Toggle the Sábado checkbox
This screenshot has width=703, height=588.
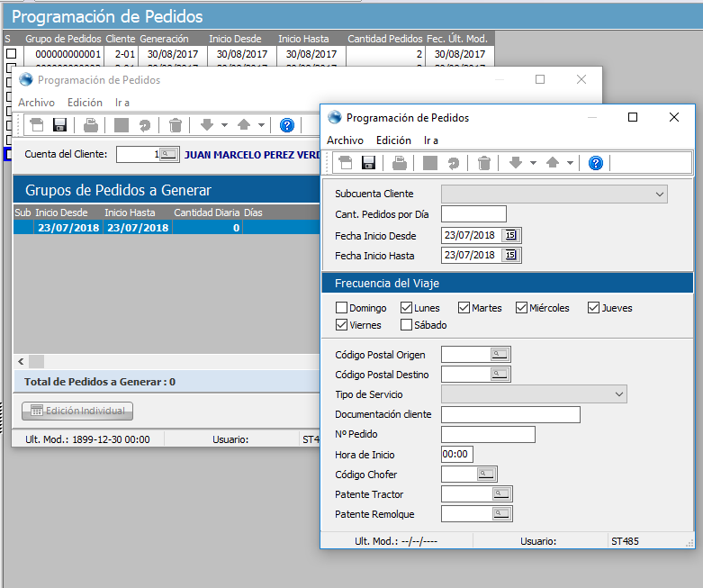[x=407, y=325]
